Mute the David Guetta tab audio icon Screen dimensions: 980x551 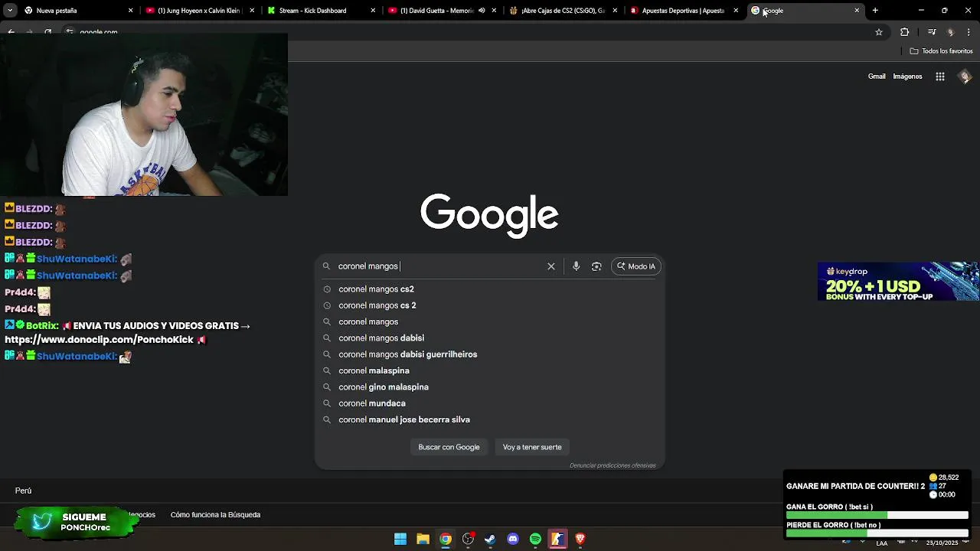click(x=482, y=11)
